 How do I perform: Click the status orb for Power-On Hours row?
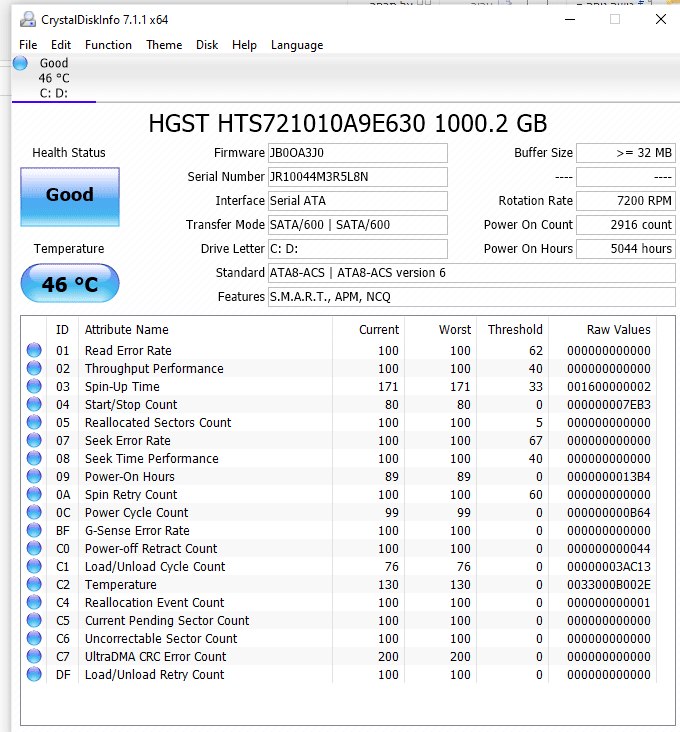pos(34,476)
